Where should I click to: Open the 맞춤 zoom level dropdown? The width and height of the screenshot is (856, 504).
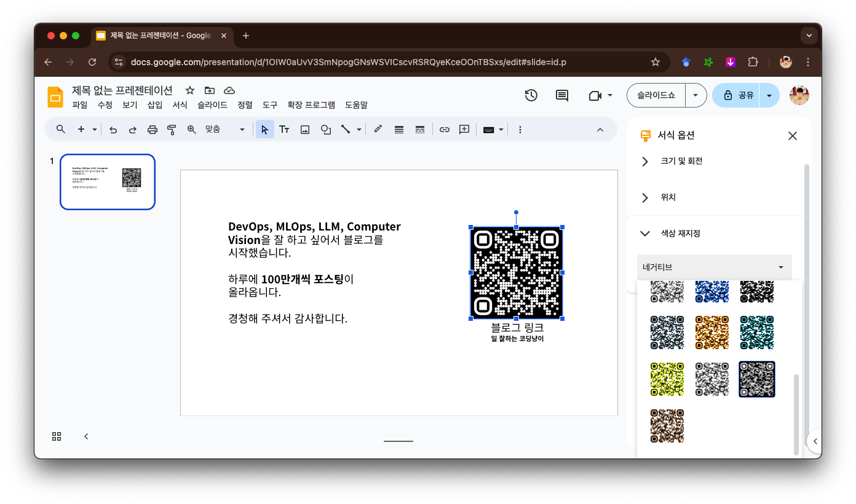click(225, 130)
